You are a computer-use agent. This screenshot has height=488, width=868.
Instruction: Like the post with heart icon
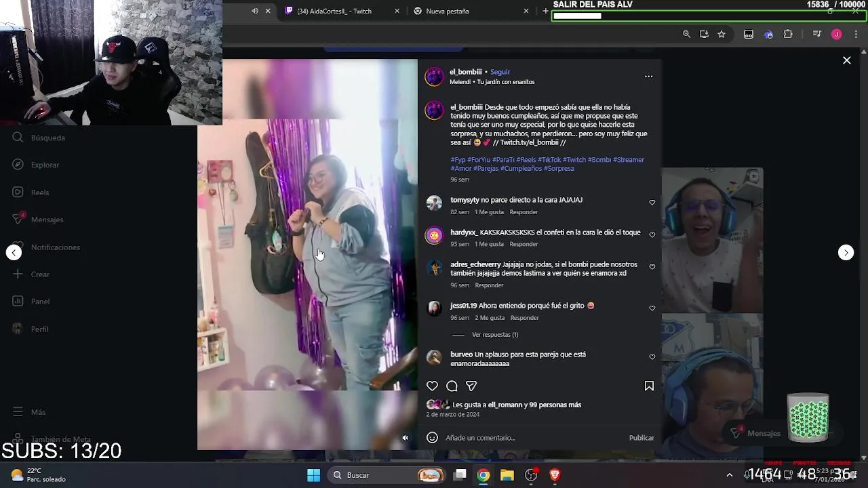[432, 386]
